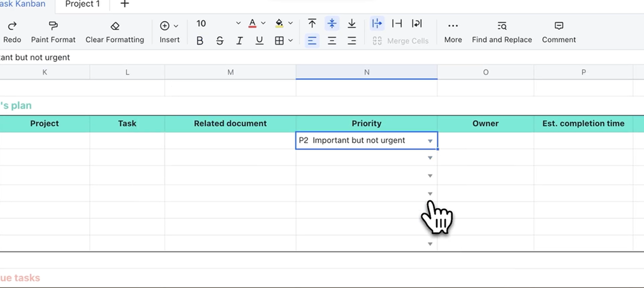Open the fill color picker arrow
This screenshot has width=644, height=288.
[x=291, y=24]
